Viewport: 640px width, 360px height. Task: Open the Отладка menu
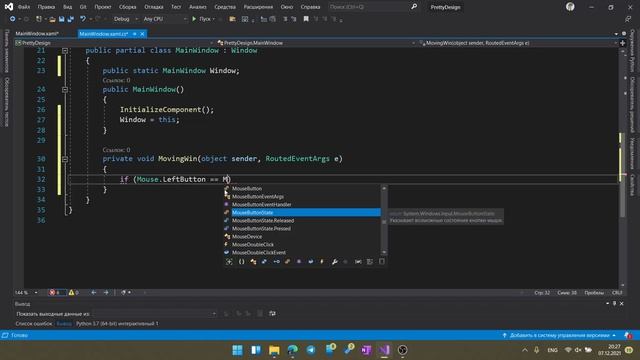pos(153,7)
